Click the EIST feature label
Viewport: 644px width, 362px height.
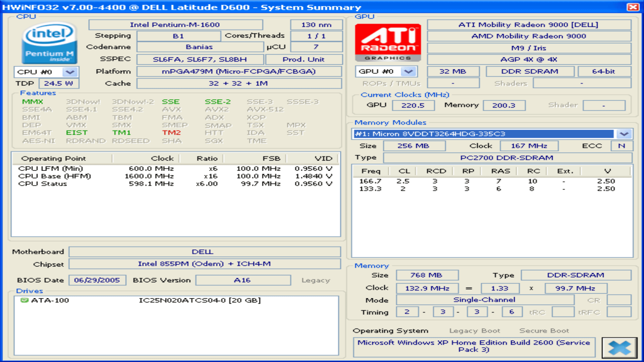pyautogui.click(x=77, y=133)
